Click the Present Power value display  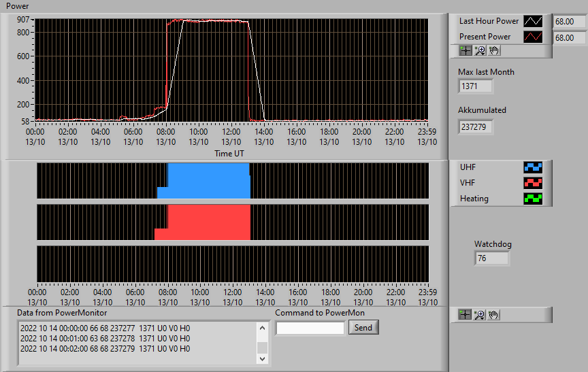click(x=569, y=38)
